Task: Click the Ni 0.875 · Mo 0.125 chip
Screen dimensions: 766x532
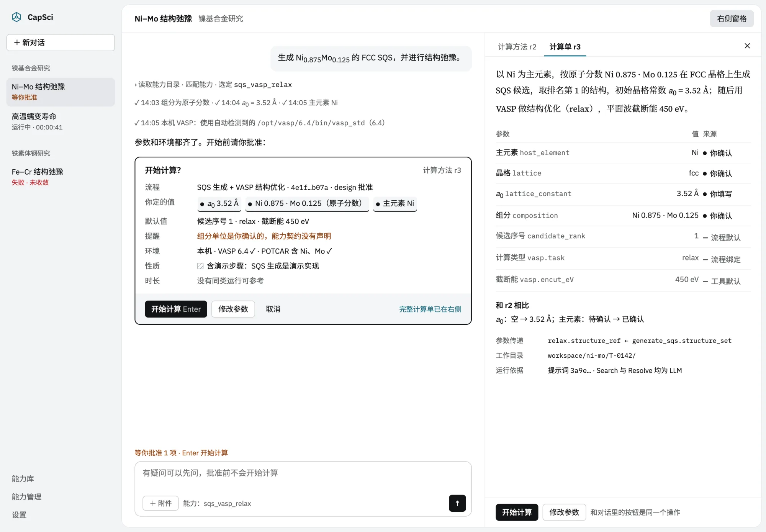Action: coord(307,203)
